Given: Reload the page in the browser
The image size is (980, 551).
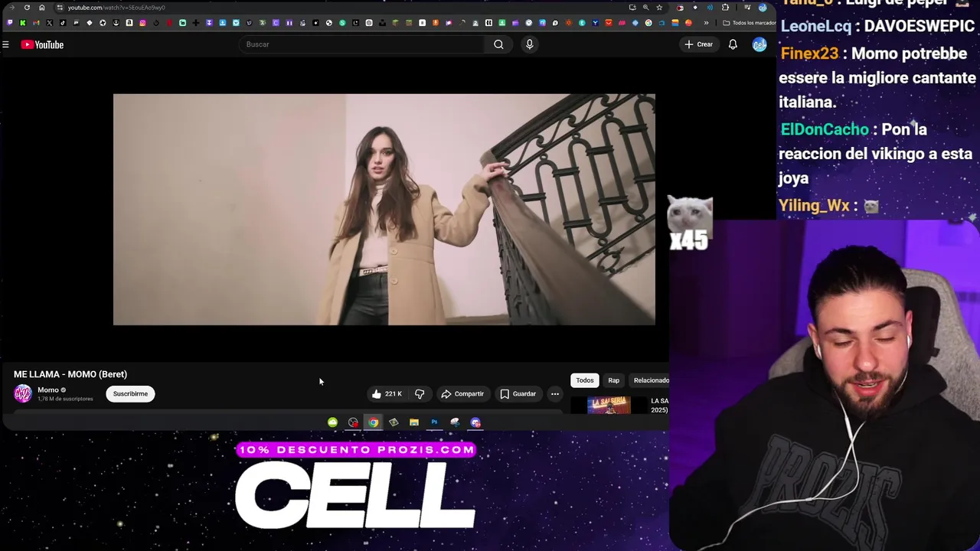Looking at the screenshot, I should pos(27,8).
